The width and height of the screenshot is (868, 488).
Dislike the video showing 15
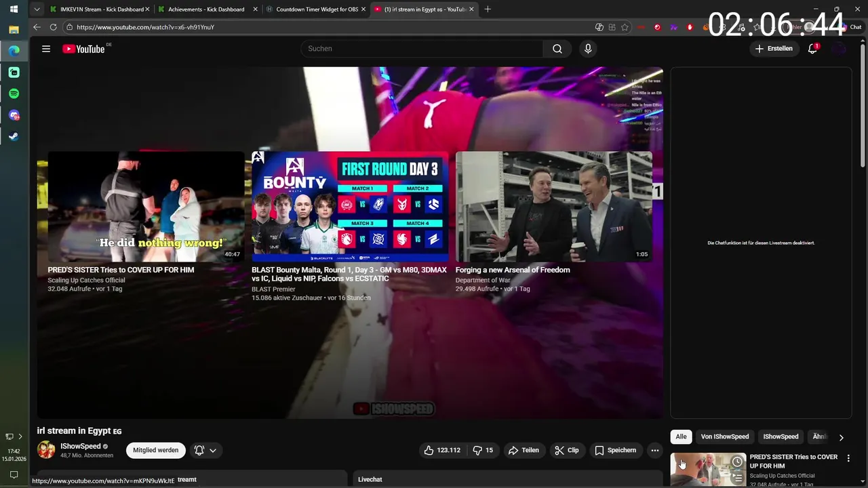tap(482, 450)
